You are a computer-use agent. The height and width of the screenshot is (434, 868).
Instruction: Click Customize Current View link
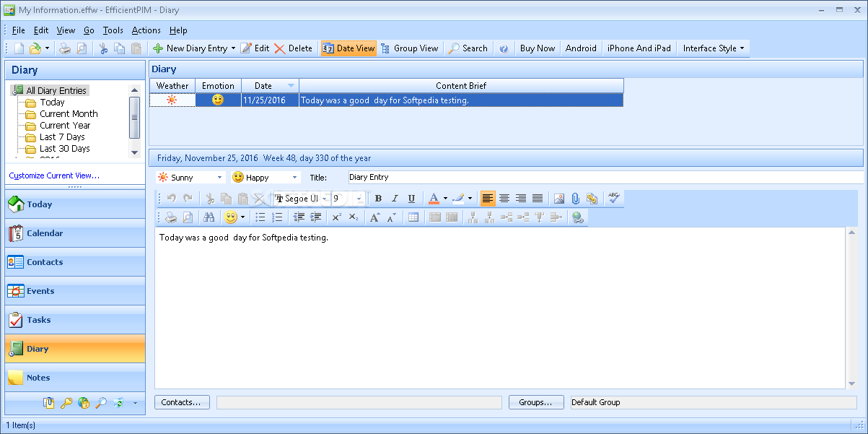pyautogui.click(x=54, y=175)
